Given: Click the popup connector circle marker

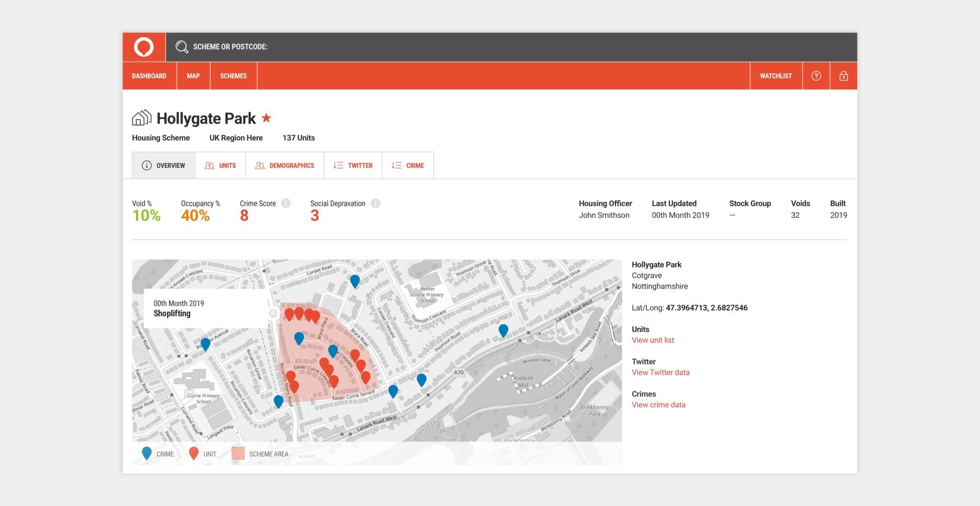Looking at the screenshot, I should (x=273, y=313).
